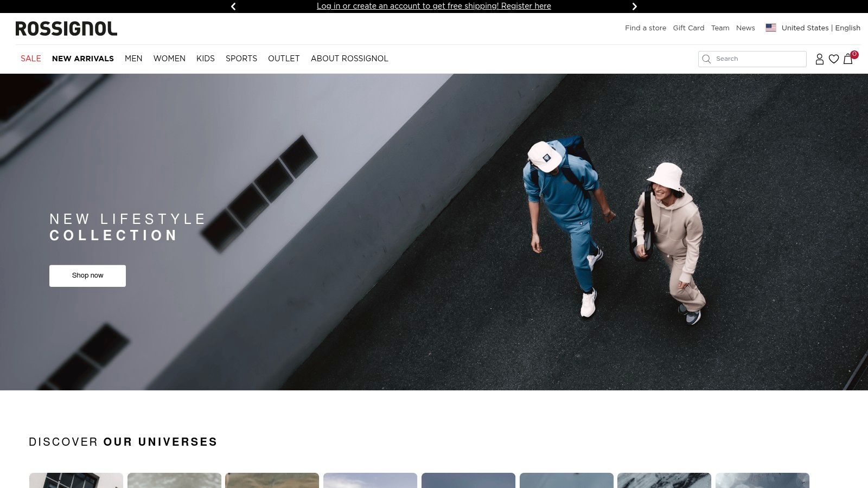Open the wishlist heart icon
This screenshot has width=868, height=488.
[834, 59]
